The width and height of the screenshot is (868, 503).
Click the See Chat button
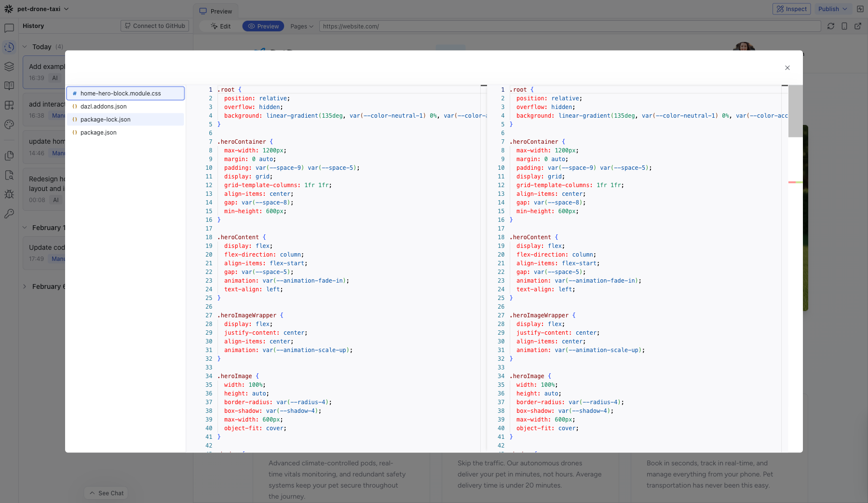coord(106,493)
